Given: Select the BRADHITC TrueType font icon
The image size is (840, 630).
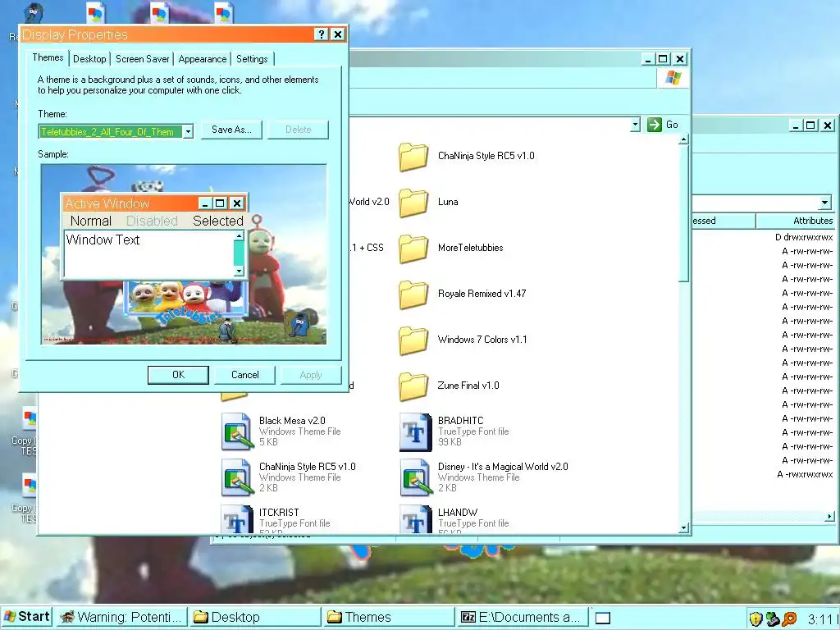Looking at the screenshot, I should click(x=416, y=431).
